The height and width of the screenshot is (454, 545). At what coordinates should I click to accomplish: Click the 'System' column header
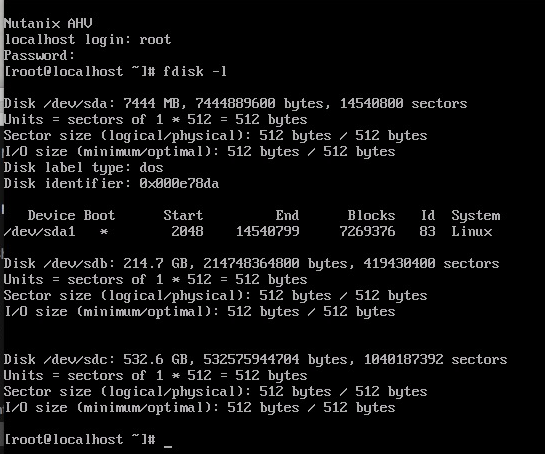coord(476,216)
